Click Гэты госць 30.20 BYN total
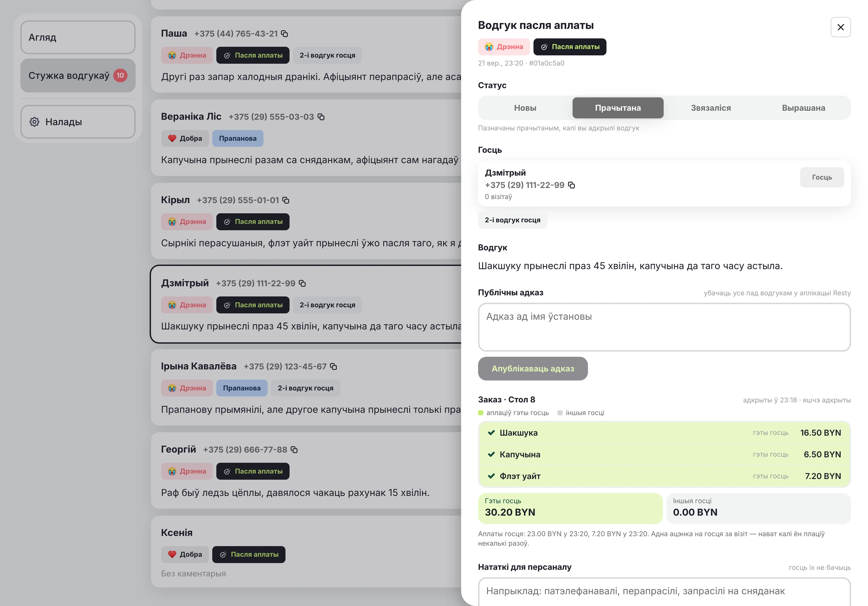The width and height of the screenshot is (868, 606). pyautogui.click(x=570, y=508)
